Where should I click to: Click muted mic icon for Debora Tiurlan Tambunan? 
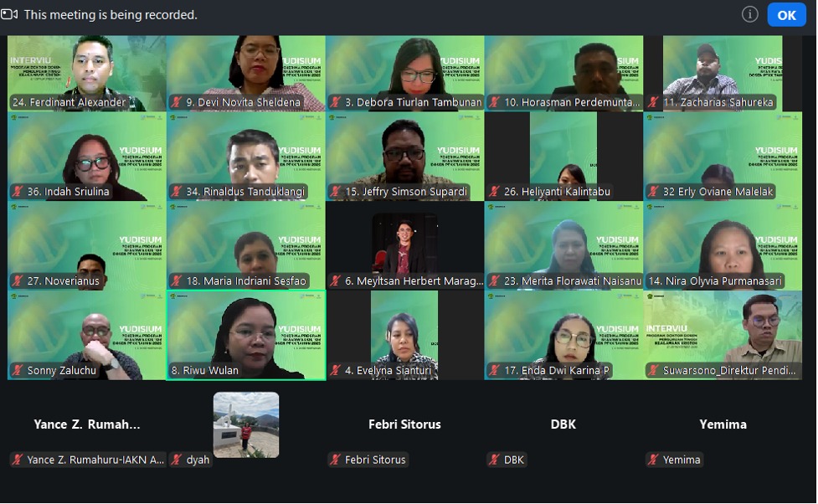point(336,102)
